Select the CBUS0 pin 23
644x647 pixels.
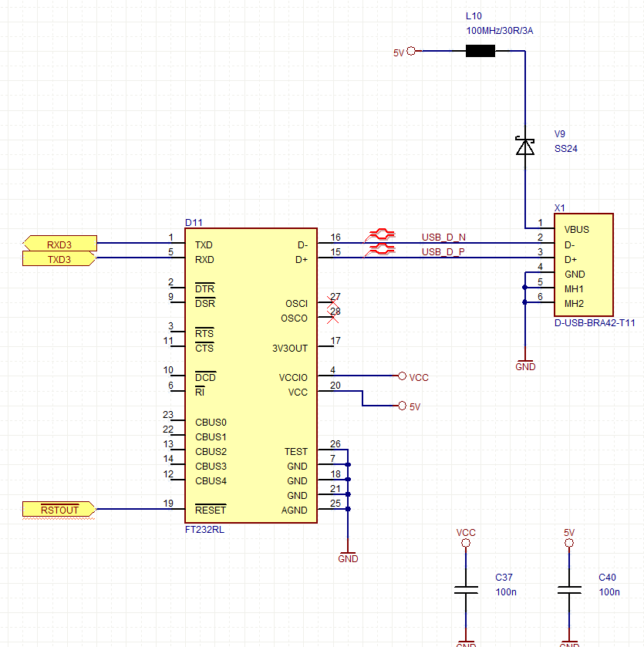[x=177, y=420]
